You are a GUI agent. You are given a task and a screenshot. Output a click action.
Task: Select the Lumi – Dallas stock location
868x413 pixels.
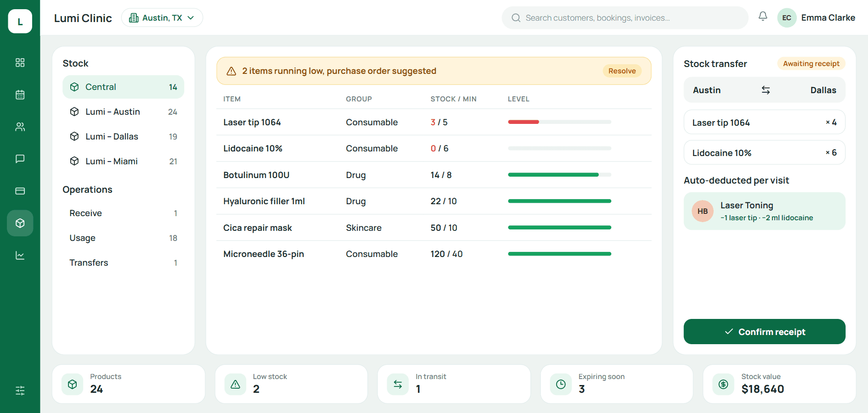[x=123, y=137]
